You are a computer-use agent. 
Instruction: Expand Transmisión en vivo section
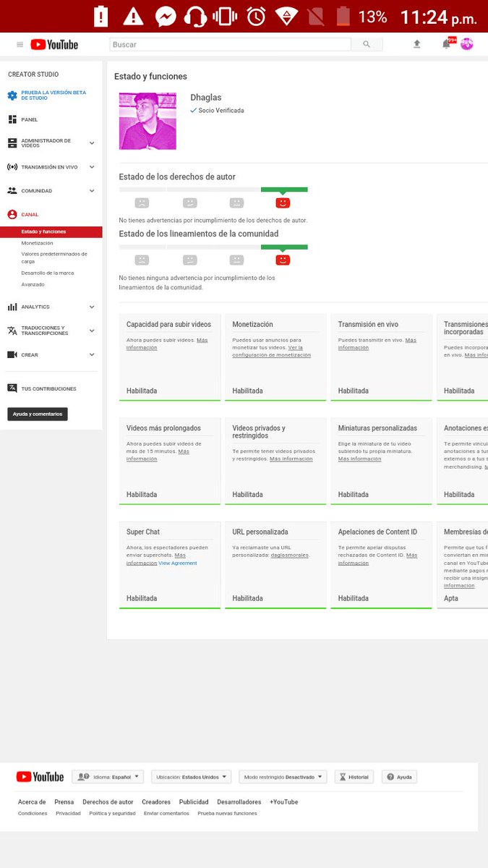(x=92, y=167)
